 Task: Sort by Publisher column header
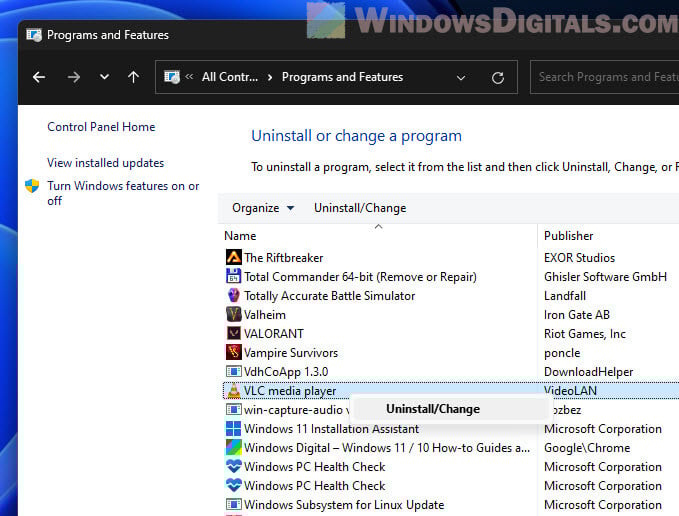click(569, 236)
